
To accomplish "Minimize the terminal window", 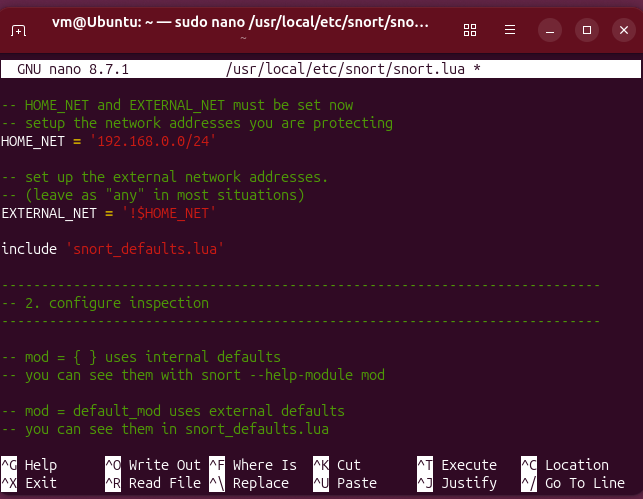I will (550, 30).
